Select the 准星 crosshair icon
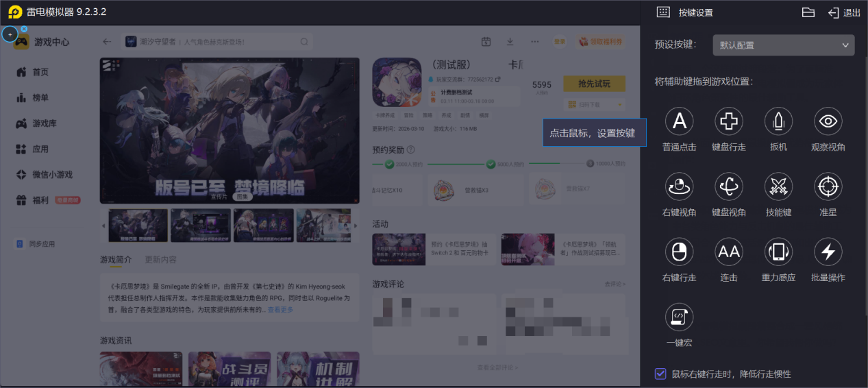 [828, 186]
